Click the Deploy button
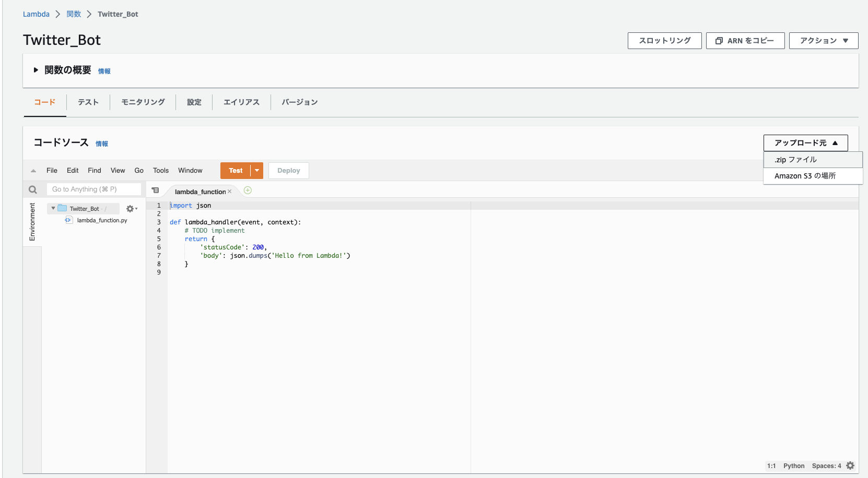This screenshot has width=868, height=478. coord(289,171)
